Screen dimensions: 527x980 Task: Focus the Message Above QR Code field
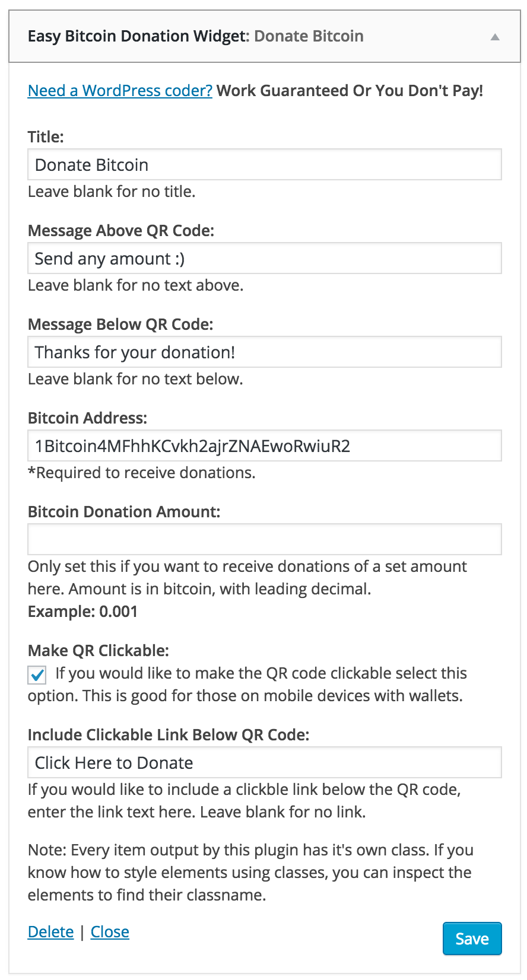pyautogui.click(x=265, y=259)
